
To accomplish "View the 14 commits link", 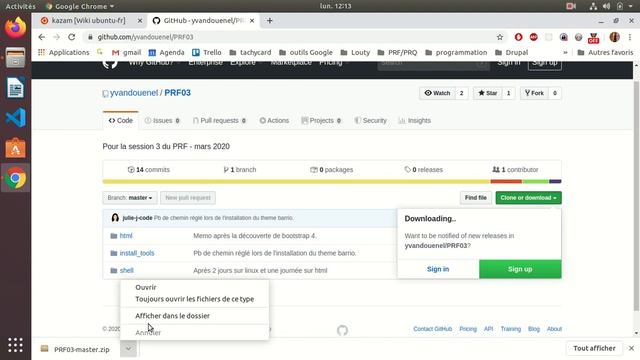I will (149, 170).
